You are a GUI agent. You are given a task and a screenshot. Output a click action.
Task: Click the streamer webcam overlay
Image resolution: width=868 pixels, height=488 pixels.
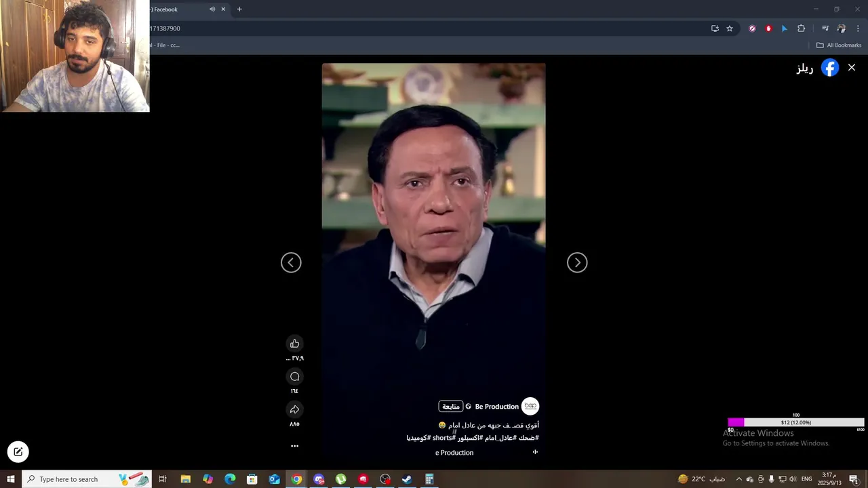coord(75,56)
